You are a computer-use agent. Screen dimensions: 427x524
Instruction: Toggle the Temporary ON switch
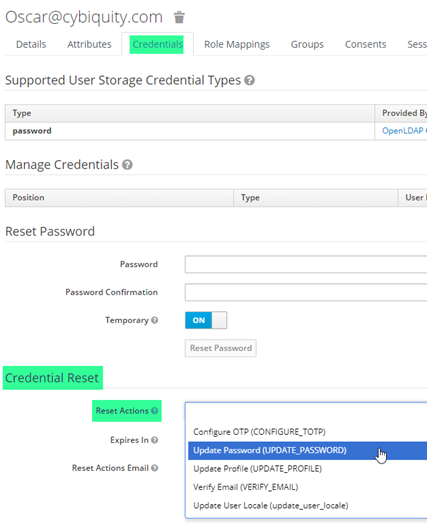tap(206, 320)
